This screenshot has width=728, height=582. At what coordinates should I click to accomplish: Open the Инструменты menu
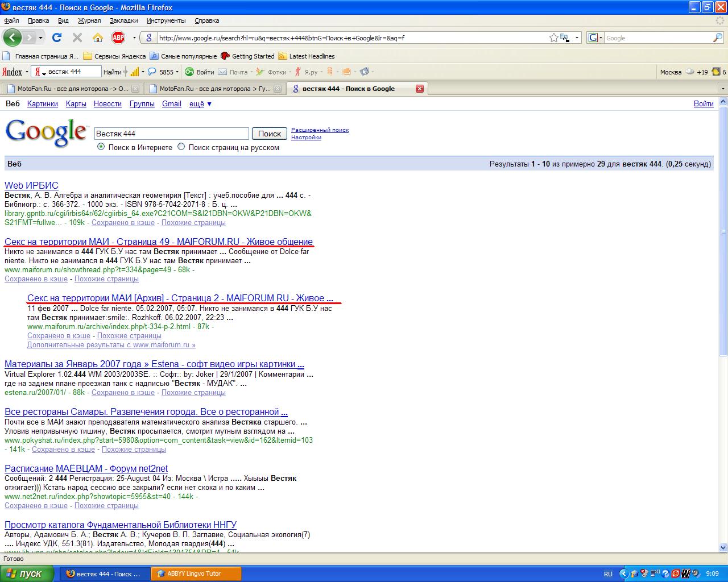(x=166, y=20)
